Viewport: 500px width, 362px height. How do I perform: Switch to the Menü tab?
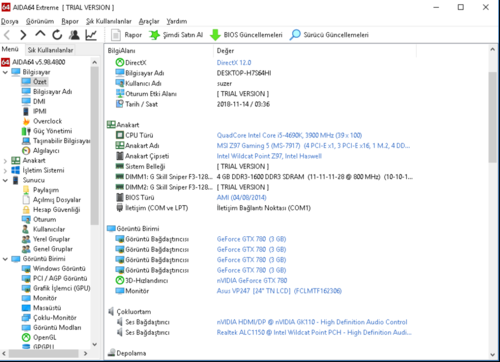tap(10, 49)
